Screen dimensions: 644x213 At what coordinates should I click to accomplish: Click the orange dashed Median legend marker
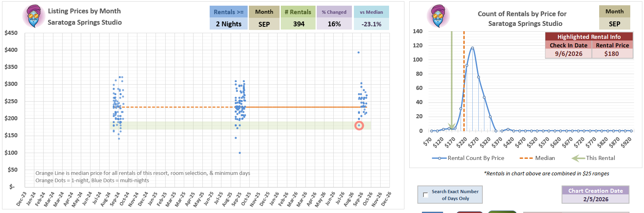click(526, 158)
